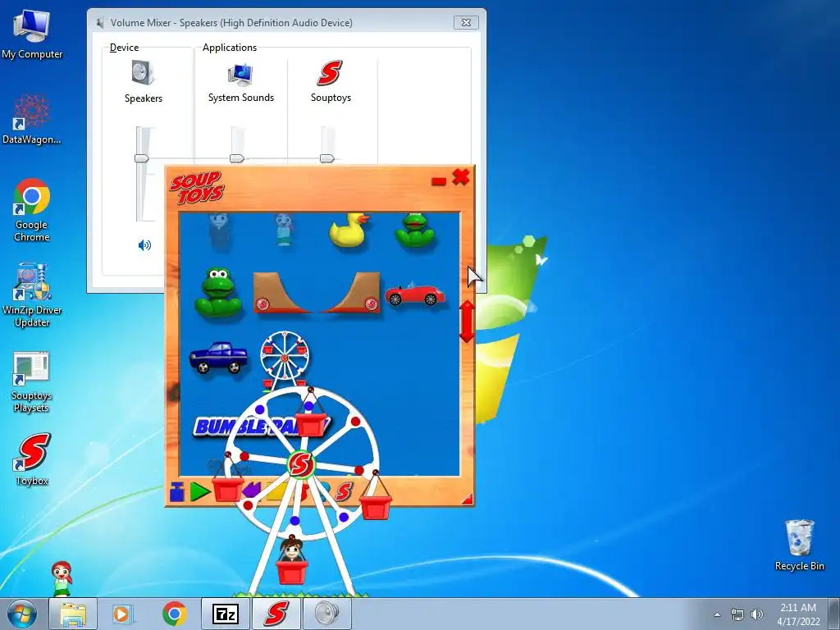
Task: Click the Soup Toys logo in the toybox
Action: [197, 188]
